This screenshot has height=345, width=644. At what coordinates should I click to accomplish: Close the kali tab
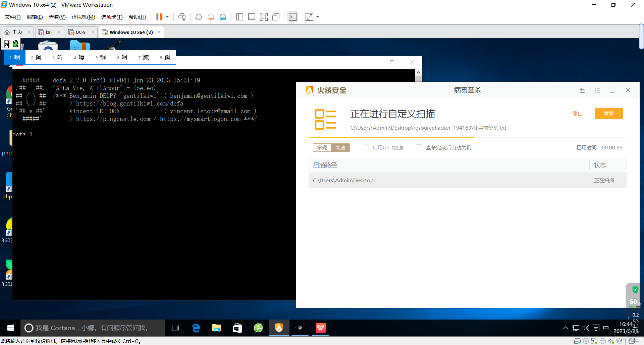[59, 32]
